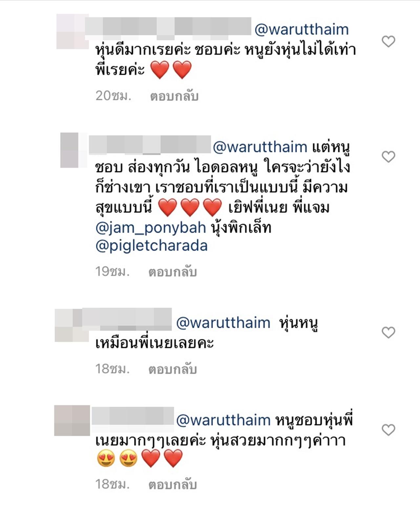
Task: Open the blurred avatar of the 20ชม. commenter
Action: point(72,31)
